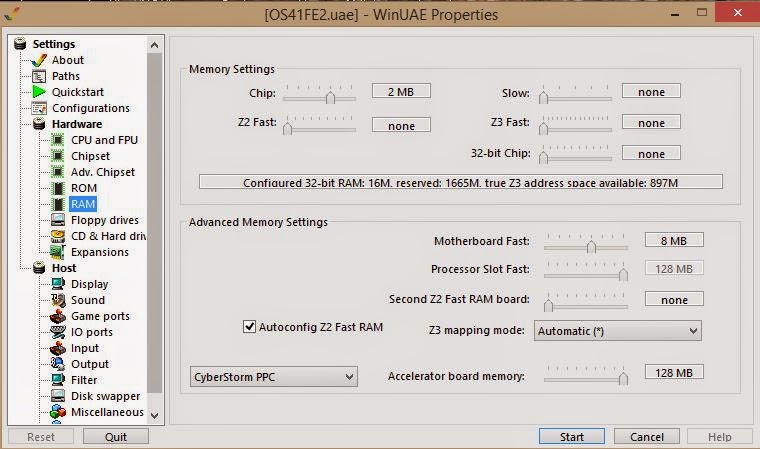Screen dimensions: 760x449
Task: Click the Accelerator board memory slider thumb
Action: (x=623, y=378)
